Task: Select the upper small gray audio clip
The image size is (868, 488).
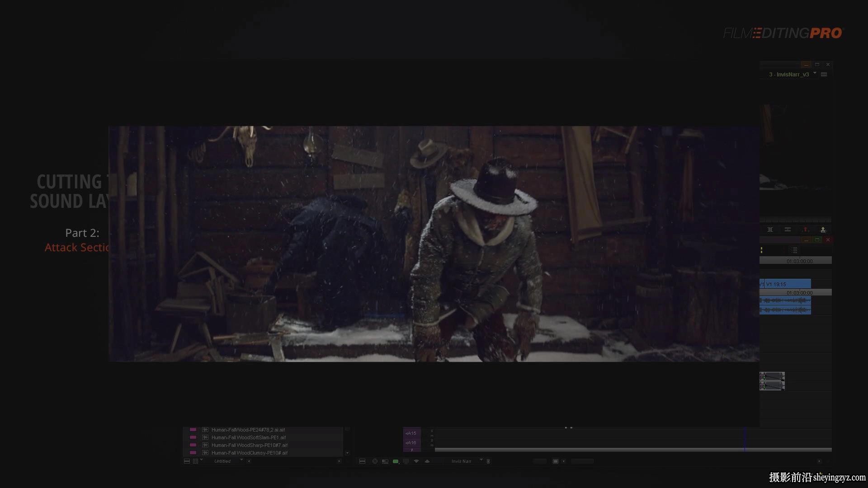Action: point(772,376)
